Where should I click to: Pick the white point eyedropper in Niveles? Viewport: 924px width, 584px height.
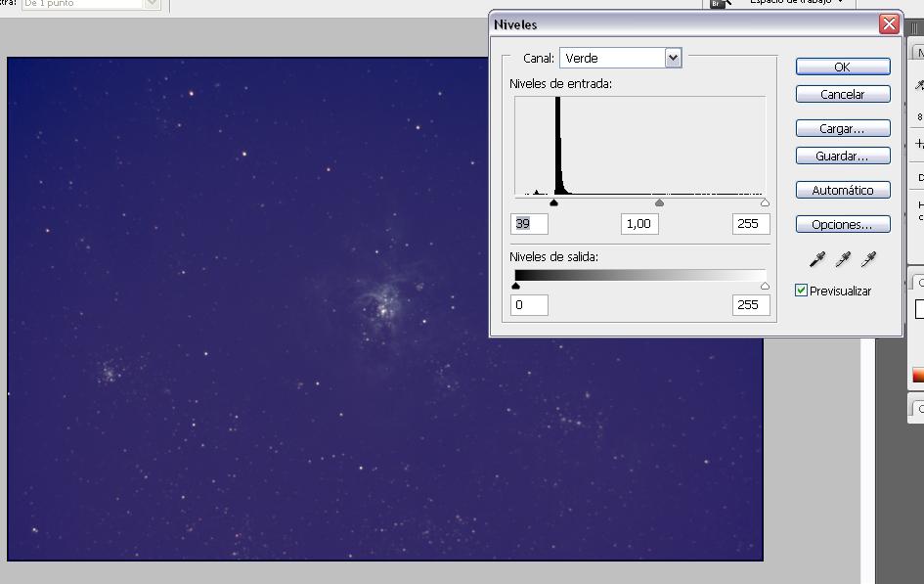[868, 258]
